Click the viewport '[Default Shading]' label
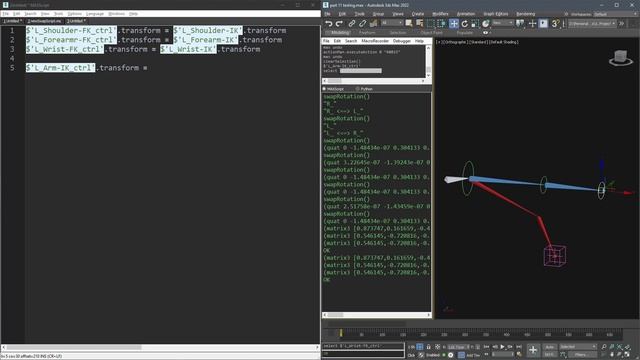Image resolution: width=640 pixels, height=360 pixels. [502, 42]
